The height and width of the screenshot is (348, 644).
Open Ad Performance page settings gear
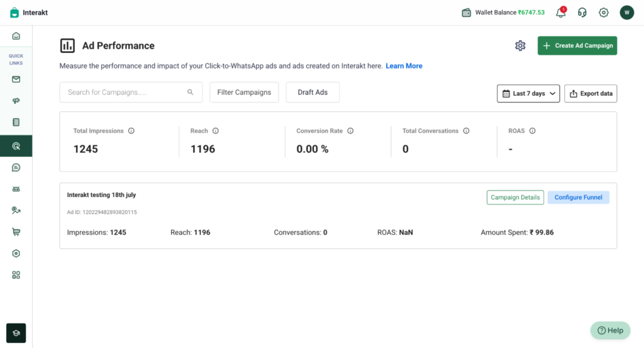pos(520,45)
